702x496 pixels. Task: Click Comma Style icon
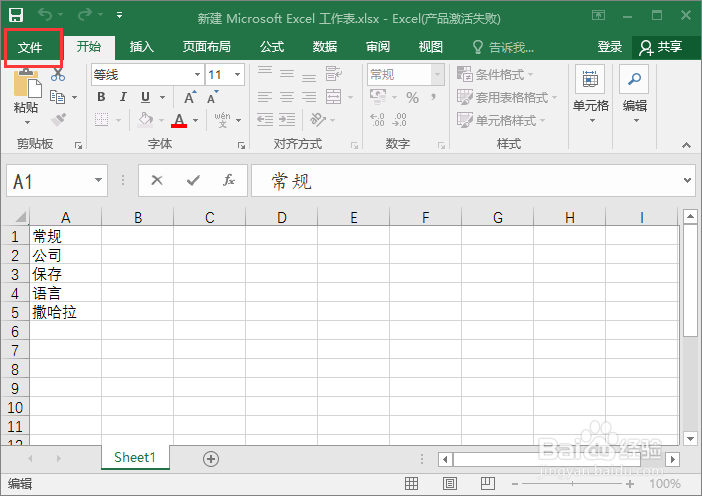pos(433,97)
